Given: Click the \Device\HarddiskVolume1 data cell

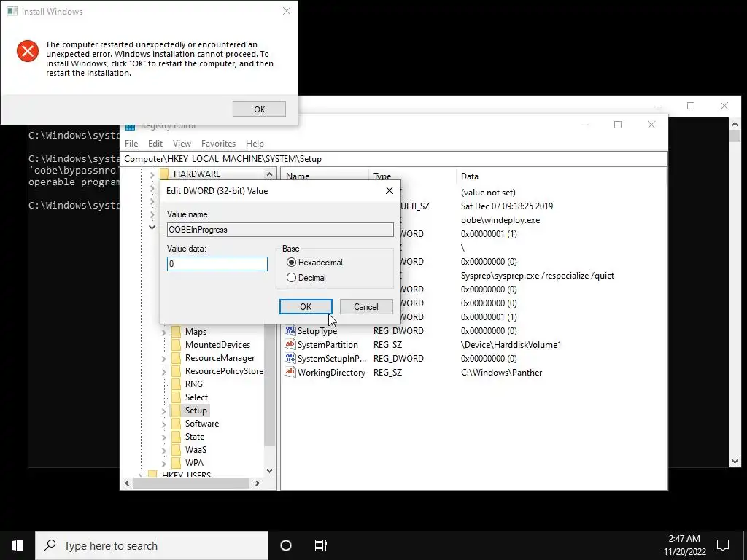Looking at the screenshot, I should 511,345.
